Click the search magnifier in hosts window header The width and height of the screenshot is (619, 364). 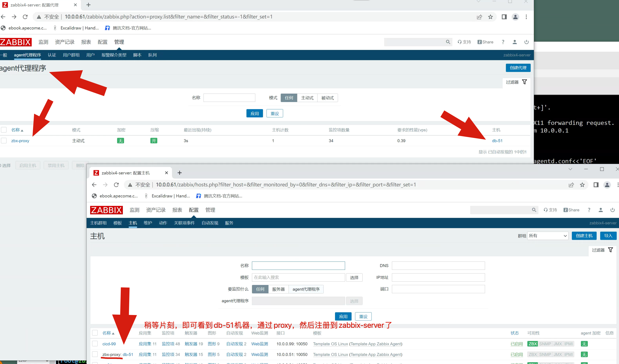tap(534, 210)
